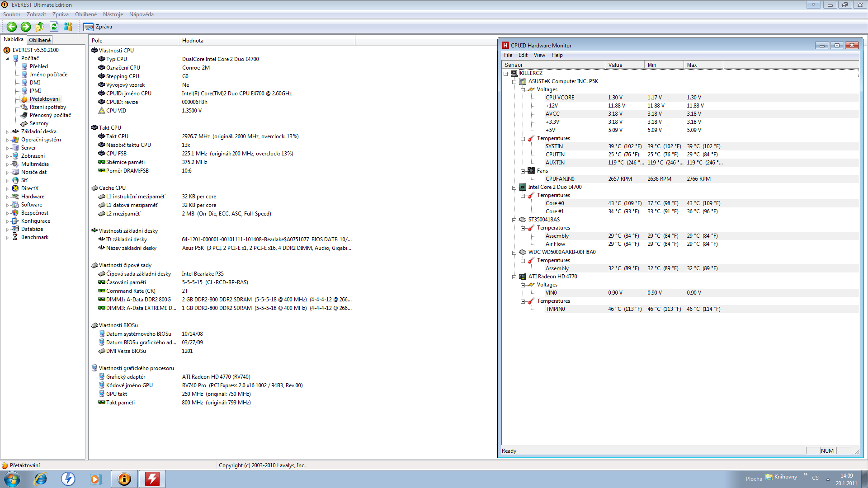The width and height of the screenshot is (868, 488).
Task: Click the EVEREST taskbar icon
Action: 124,479
